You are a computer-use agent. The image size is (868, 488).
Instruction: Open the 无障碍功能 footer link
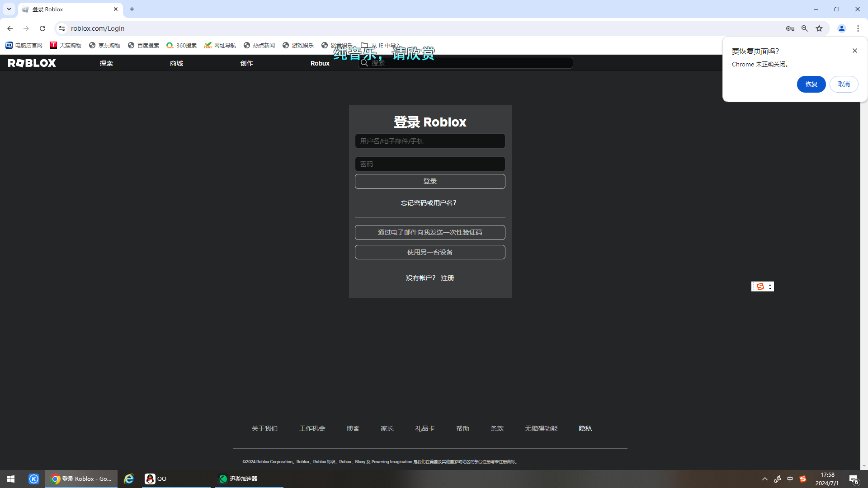(541, 428)
